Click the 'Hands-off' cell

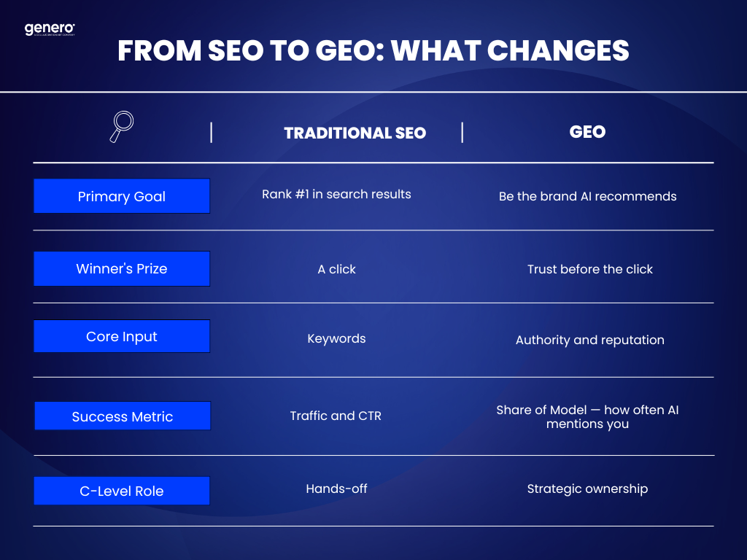(x=336, y=489)
